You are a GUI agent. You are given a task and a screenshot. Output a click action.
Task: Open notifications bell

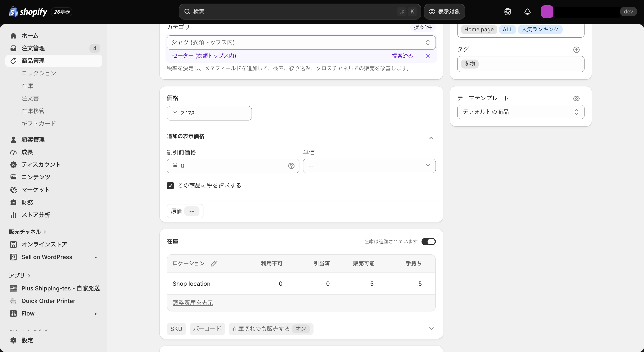527,11
